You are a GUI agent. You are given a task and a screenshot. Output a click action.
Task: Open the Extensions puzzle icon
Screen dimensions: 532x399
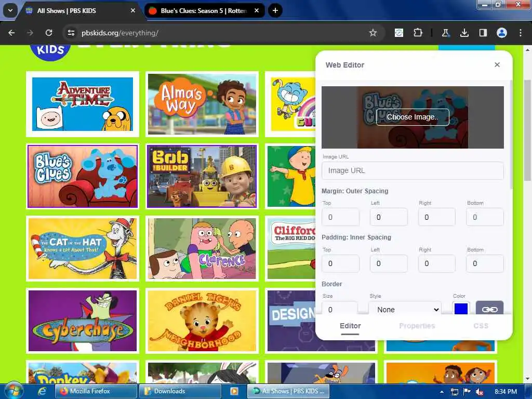(x=418, y=33)
